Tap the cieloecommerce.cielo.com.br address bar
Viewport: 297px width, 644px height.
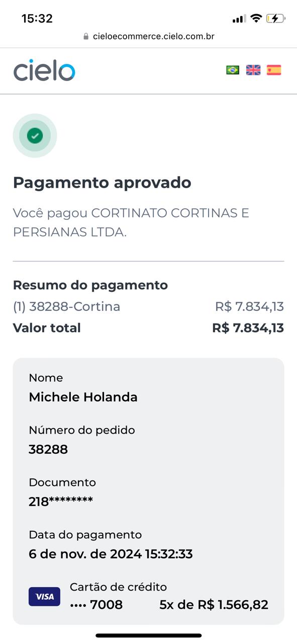(149, 36)
